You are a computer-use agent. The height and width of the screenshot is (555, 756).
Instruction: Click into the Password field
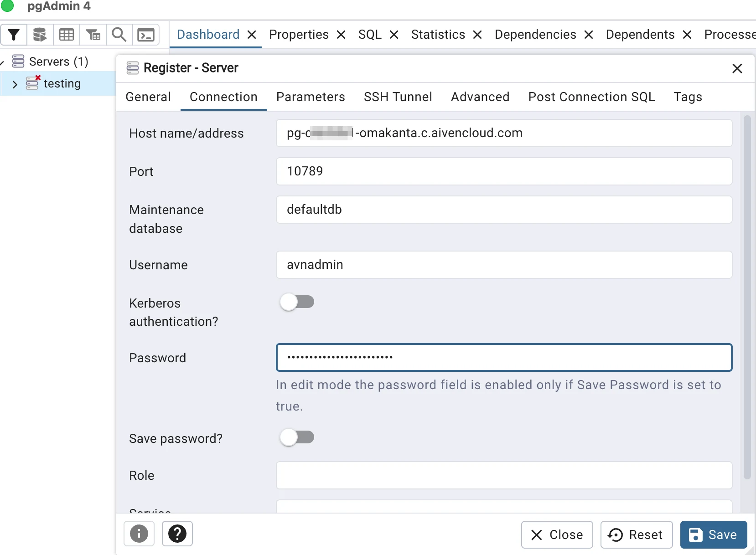point(504,357)
